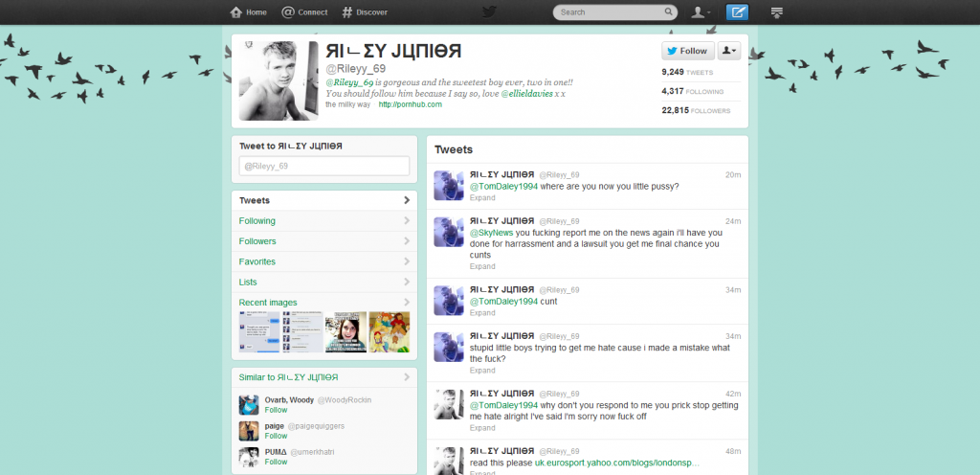980x475 pixels.
Task: Expand the 24m tweet to SkyNews
Action: [x=482, y=266]
